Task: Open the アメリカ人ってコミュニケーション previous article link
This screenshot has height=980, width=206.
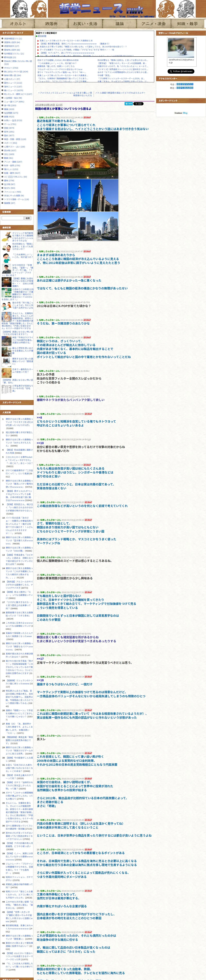Action: [66, 94]
